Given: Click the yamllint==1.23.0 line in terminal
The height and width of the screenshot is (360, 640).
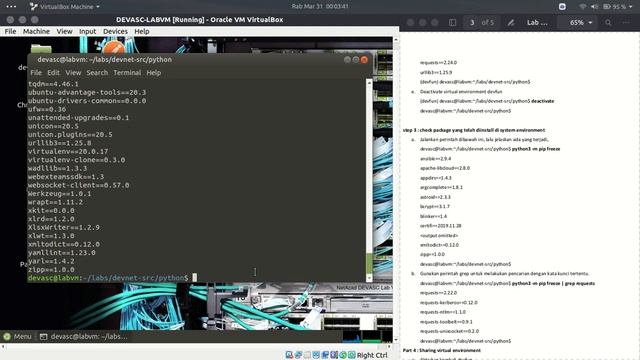Looking at the screenshot, I should point(62,253).
